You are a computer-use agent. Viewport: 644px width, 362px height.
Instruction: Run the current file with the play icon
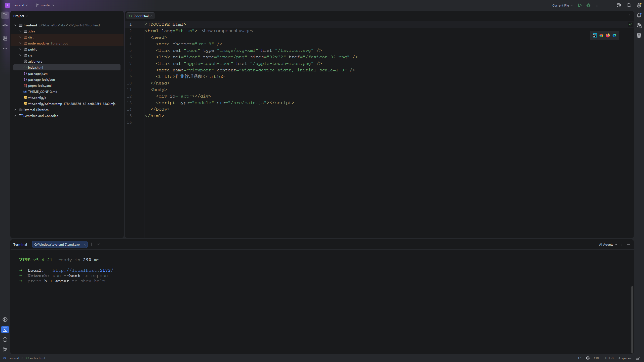coord(580,5)
